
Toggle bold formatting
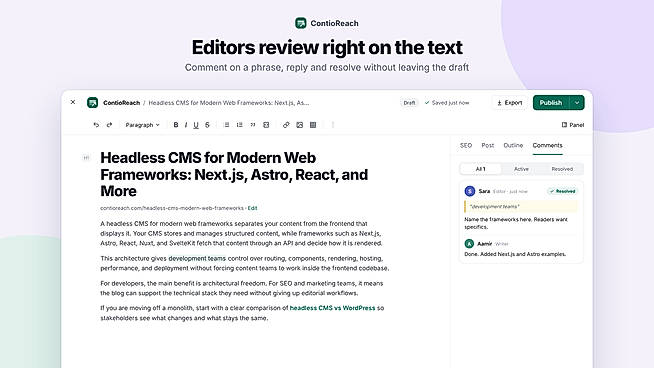click(x=176, y=125)
